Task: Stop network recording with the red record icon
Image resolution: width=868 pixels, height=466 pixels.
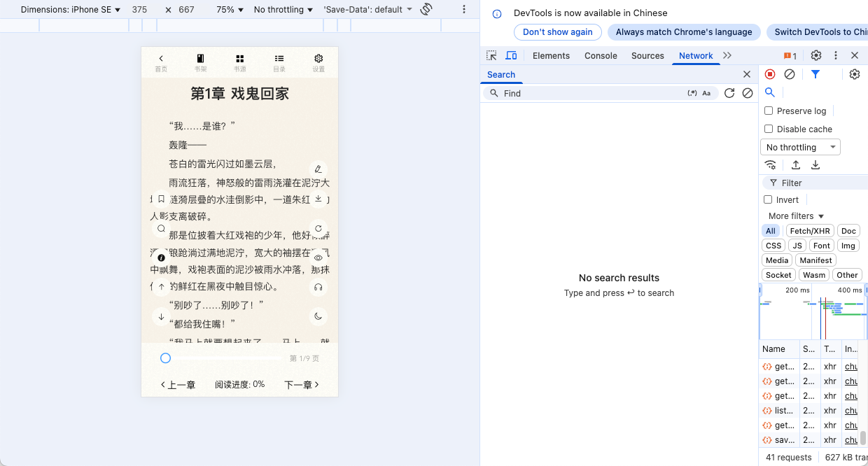Action: (770, 74)
